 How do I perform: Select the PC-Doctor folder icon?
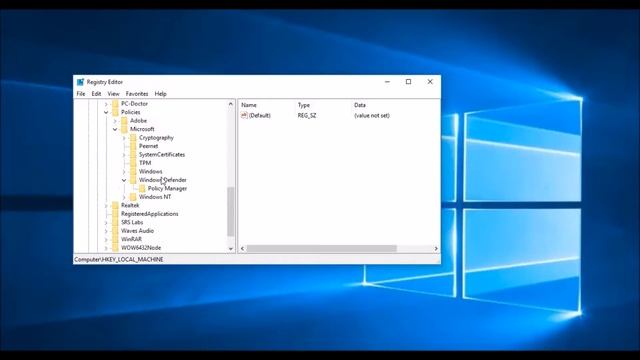116,104
